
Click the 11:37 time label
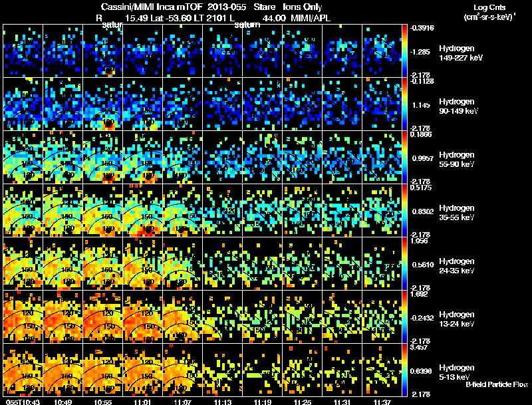point(382,402)
